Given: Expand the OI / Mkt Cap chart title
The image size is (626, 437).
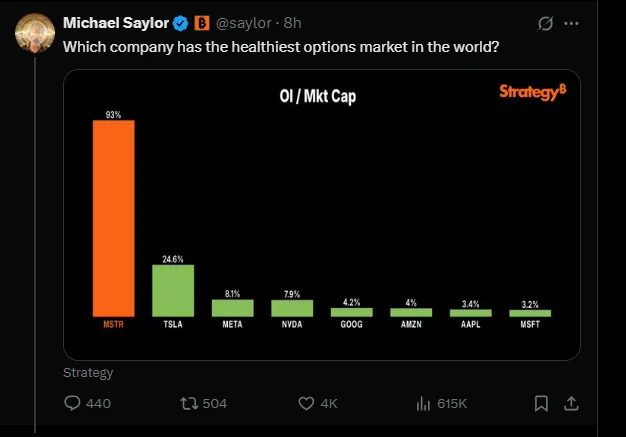Looking at the screenshot, I should [317, 96].
